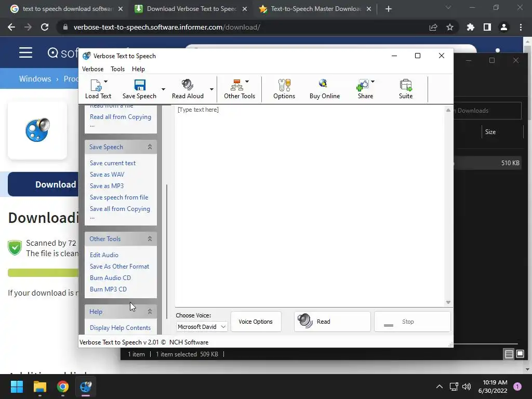Open the Choose Voice combo box
The image size is (532, 399).
pyautogui.click(x=202, y=326)
